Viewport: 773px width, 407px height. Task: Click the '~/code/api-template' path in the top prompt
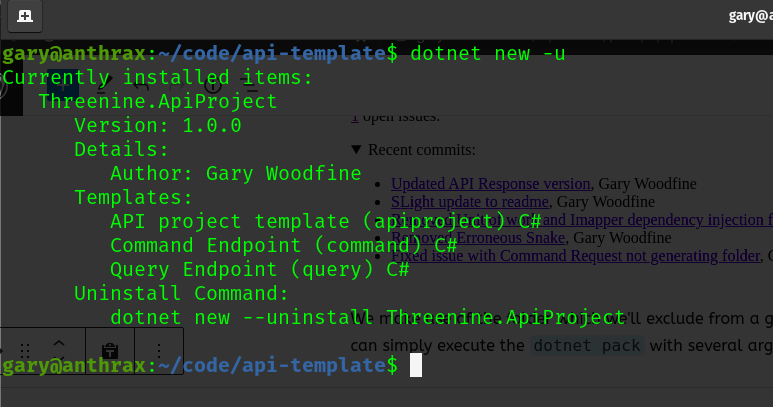[x=272, y=53]
